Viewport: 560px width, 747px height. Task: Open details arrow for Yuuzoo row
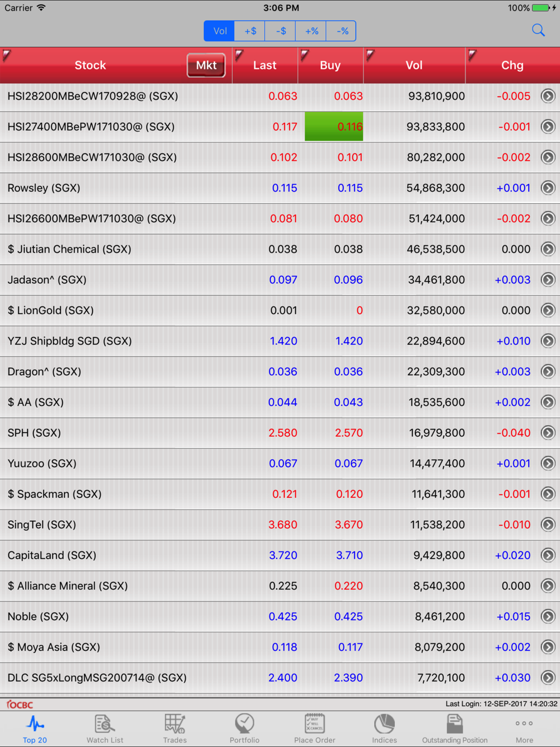pos(548,464)
